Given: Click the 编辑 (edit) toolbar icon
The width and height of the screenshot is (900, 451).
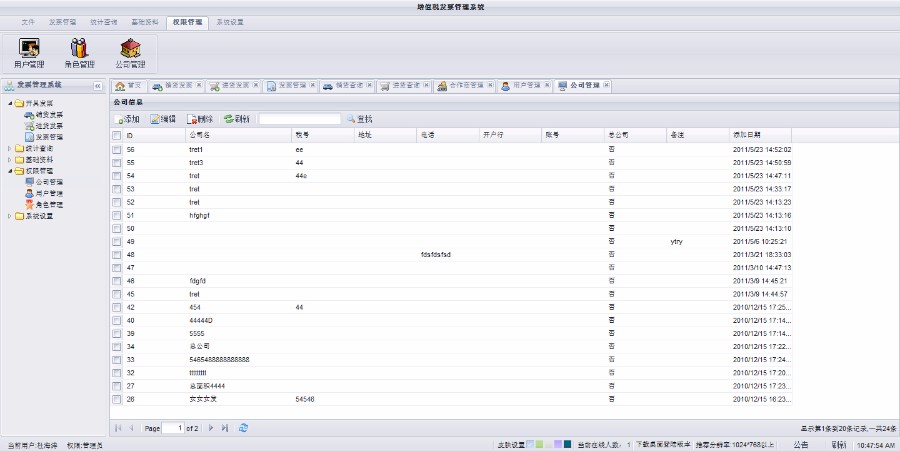Looking at the screenshot, I should click(163, 119).
